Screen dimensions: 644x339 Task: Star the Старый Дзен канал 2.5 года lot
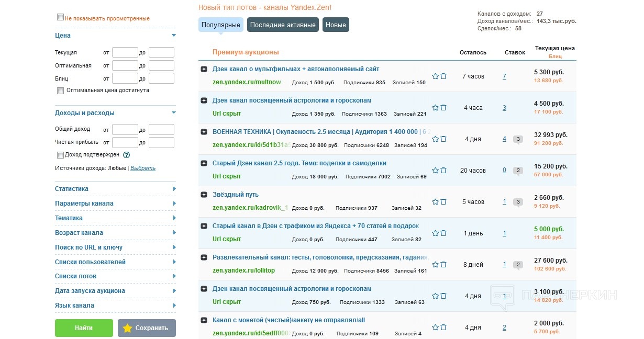[435, 171]
